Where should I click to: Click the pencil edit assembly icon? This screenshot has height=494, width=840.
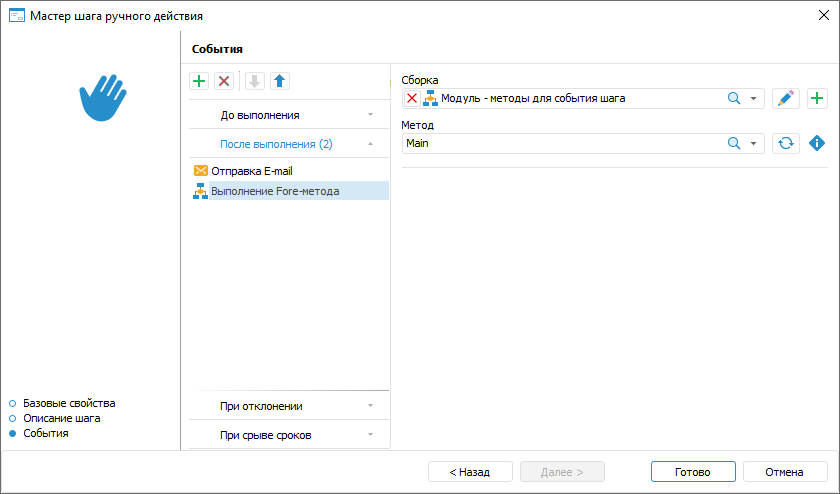pyautogui.click(x=786, y=98)
